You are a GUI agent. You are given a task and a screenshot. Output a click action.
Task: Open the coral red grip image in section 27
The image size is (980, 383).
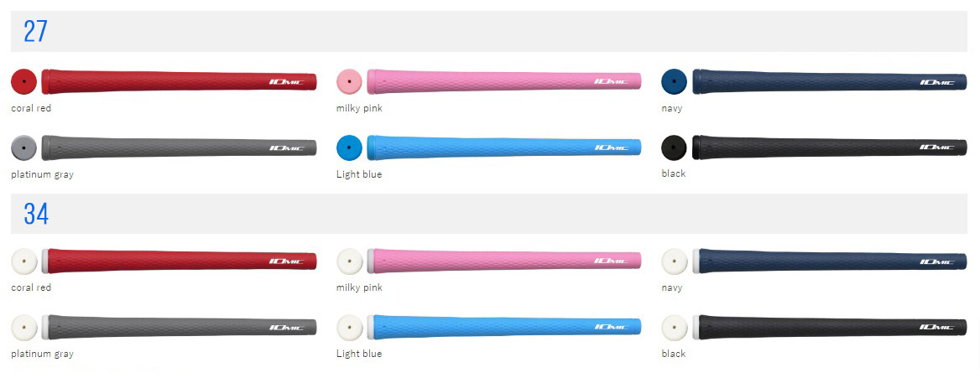(179, 81)
